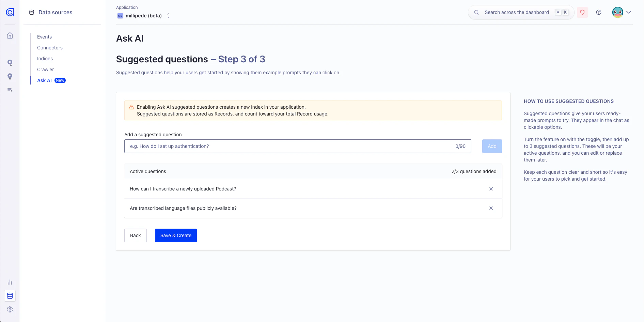
Task: Select the Data sources database icon
Action: 10,296
